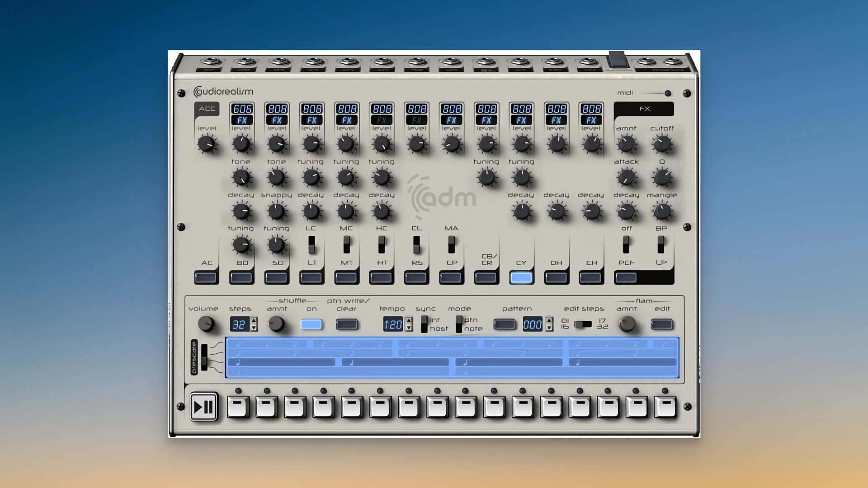Enable FX on the snare drum channel
The image size is (868, 488).
(x=277, y=120)
